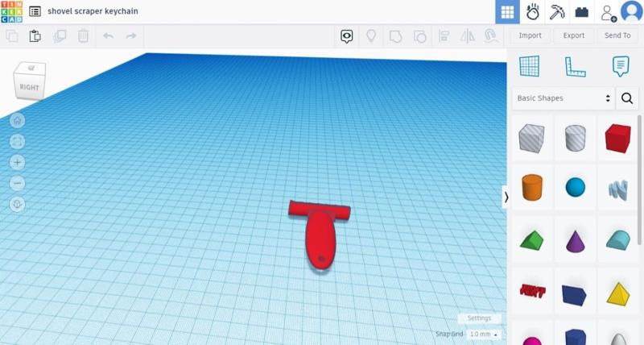Click the Group shapes icon
Screen dimensions: 644x345
[x=395, y=36]
